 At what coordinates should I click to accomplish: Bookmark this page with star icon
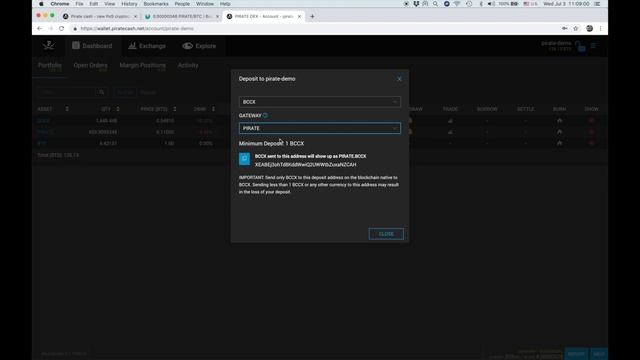point(576,29)
